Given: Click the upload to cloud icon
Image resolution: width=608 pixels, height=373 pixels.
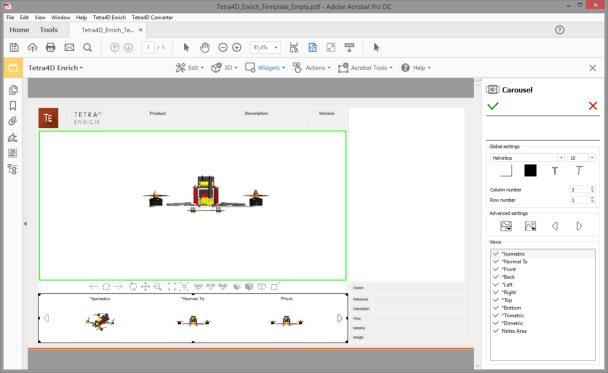Looking at the screenshot, I should coord(33,48).
